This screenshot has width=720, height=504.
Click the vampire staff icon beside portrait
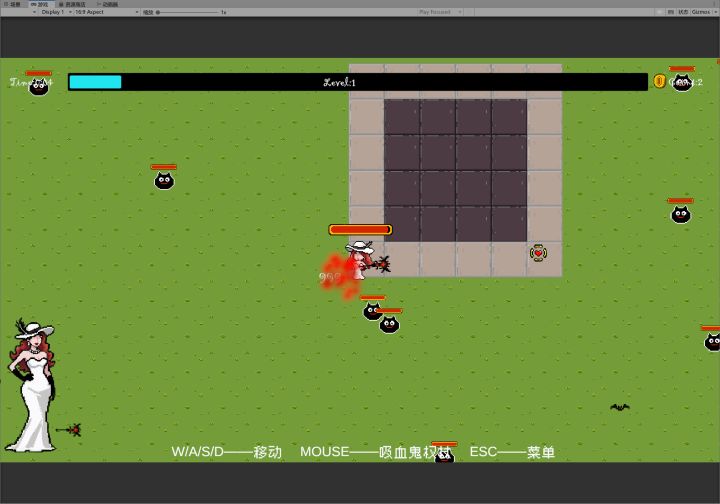point(68,430)
